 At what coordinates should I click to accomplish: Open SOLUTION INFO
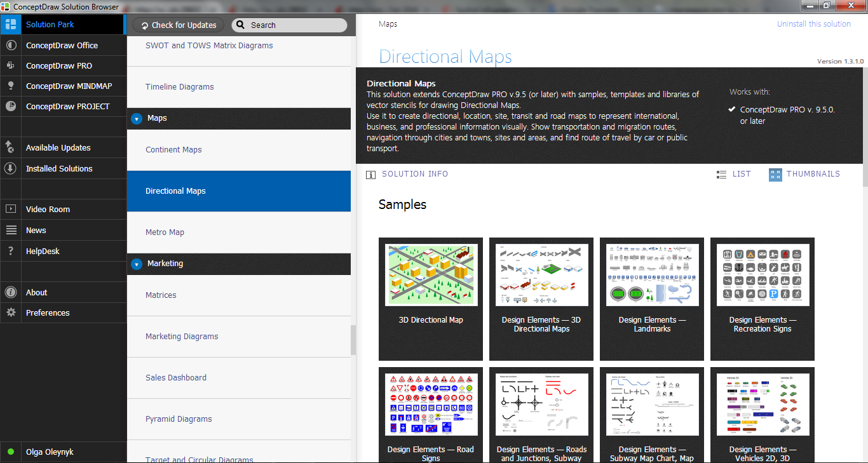pyautogui.click(x=415, y=174)
